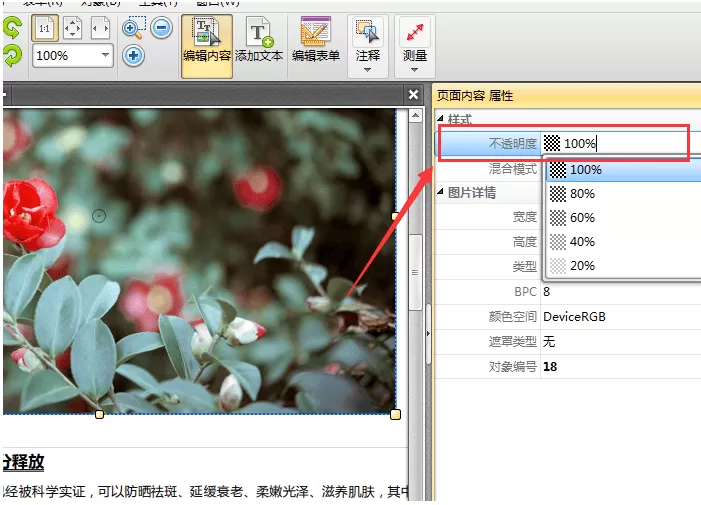Click the fit width icon

click(100, 28)
